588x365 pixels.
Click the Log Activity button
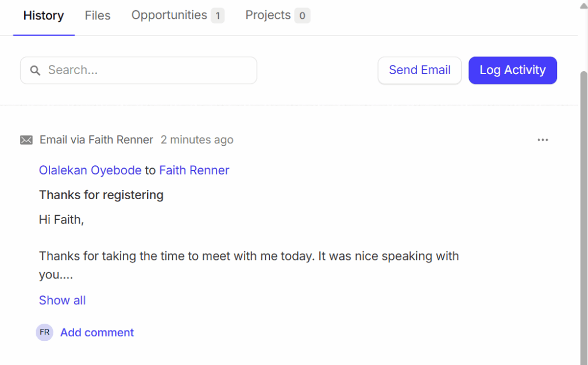(x=512, y=71)
